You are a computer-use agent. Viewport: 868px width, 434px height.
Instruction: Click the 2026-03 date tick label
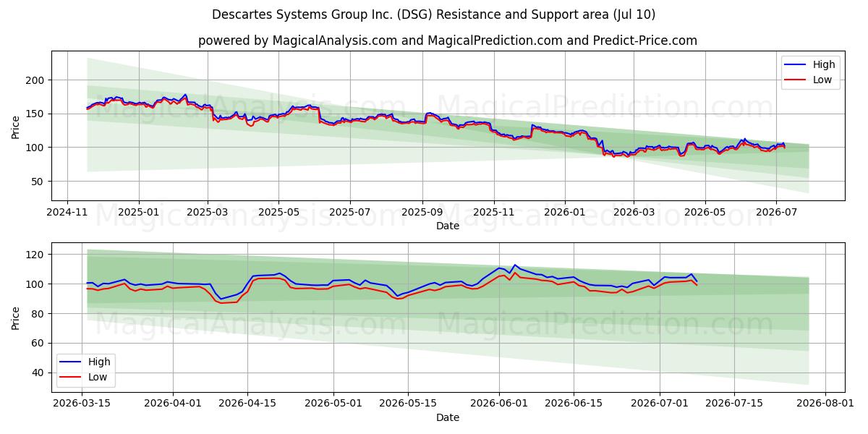(634, 213)
